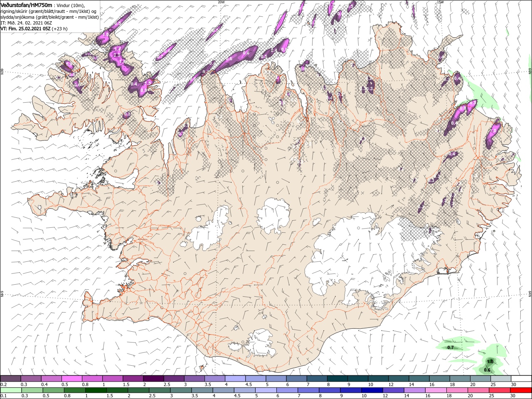Select rain legend swatch starting at 2.5
Viewport: 532px width, 399px height.
160,390
